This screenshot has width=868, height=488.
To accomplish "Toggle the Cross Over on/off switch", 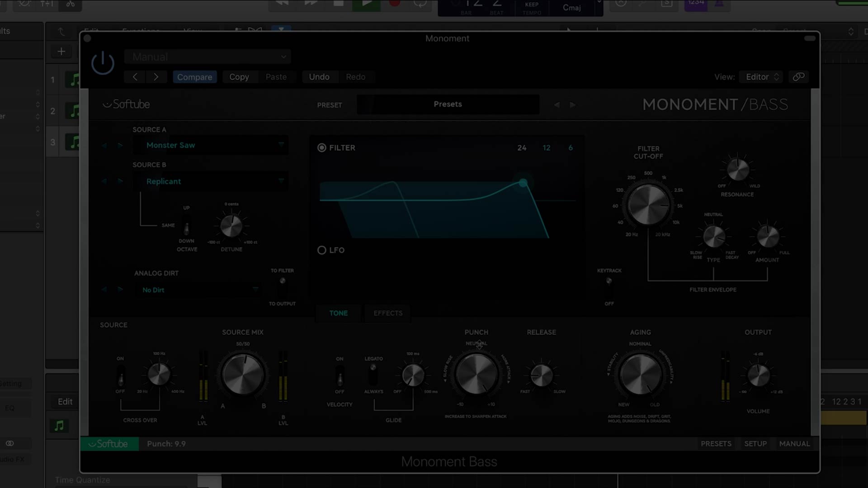I will pos(120,375).
